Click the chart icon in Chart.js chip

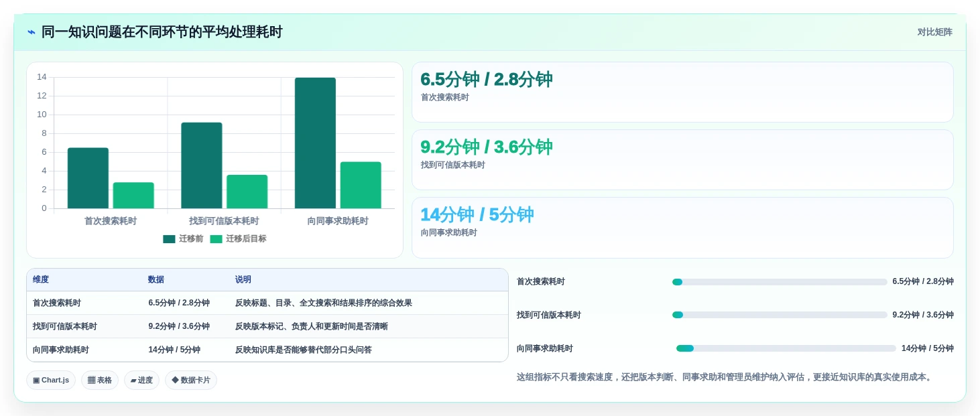pyautogui.click(x=36, y=380)
